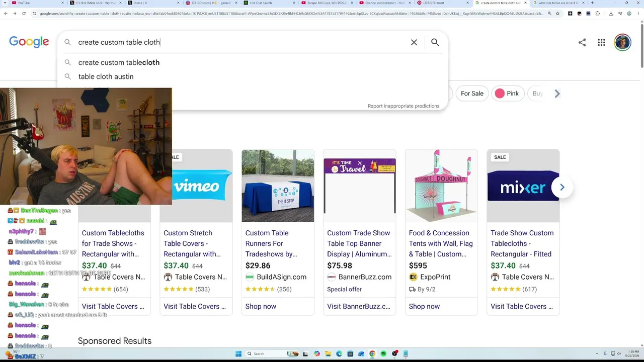Reload the page with the refresh icon

(24, 14)
